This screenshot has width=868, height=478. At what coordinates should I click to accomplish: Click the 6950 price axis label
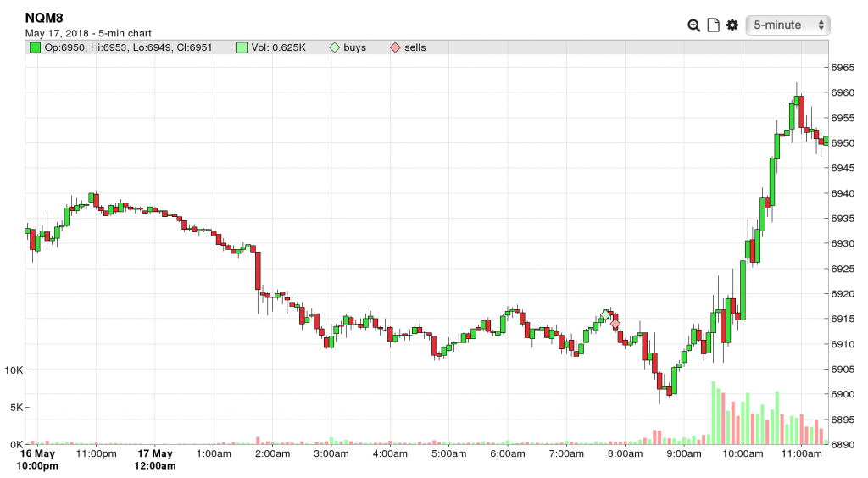(x=843, y=142)
